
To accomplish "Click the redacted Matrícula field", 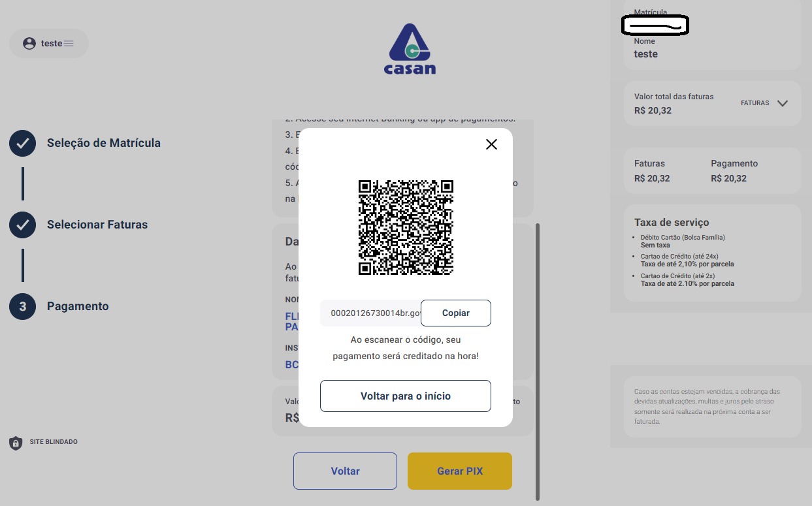I will pos(655,26).
